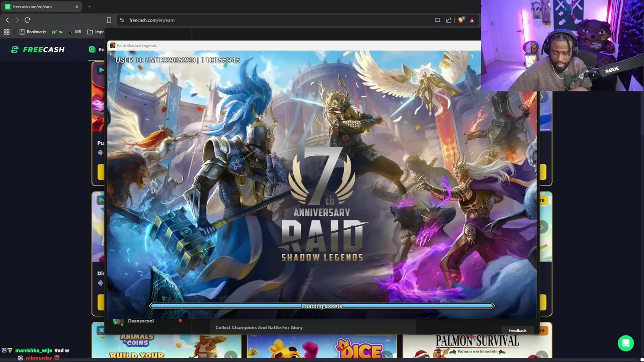Open a new browser tab

pyautogui.click(x=89, y=7)
